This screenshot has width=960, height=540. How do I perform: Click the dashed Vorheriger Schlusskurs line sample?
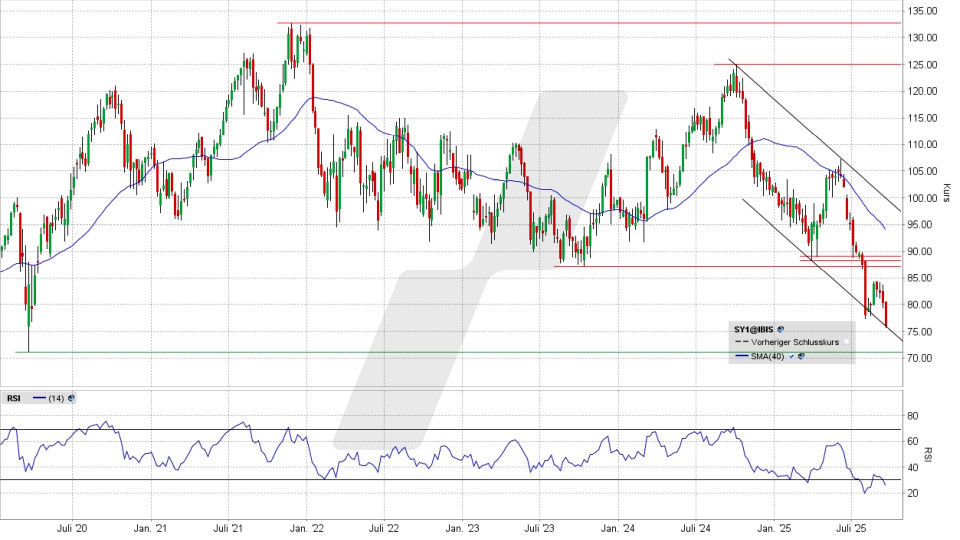coord(741,342)
